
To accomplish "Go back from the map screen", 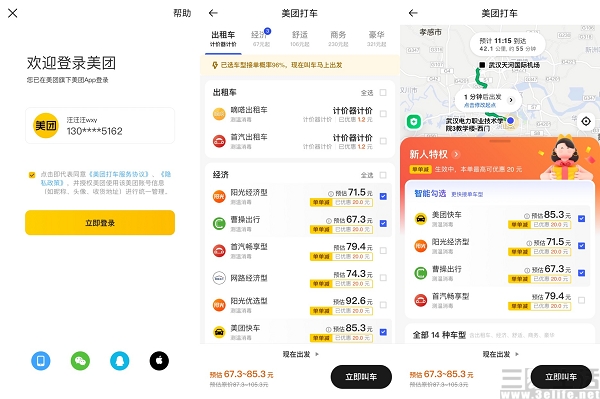I will (413, 13).
